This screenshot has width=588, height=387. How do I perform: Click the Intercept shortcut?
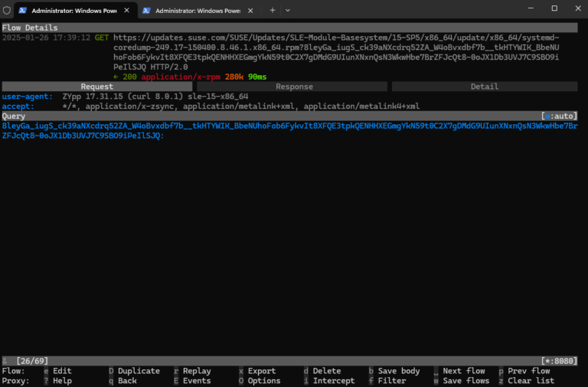[x=329, y=381]
